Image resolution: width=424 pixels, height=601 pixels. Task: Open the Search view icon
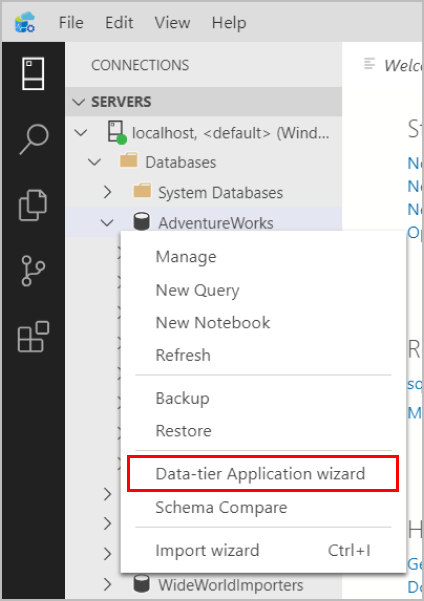(x=34, y=139)
